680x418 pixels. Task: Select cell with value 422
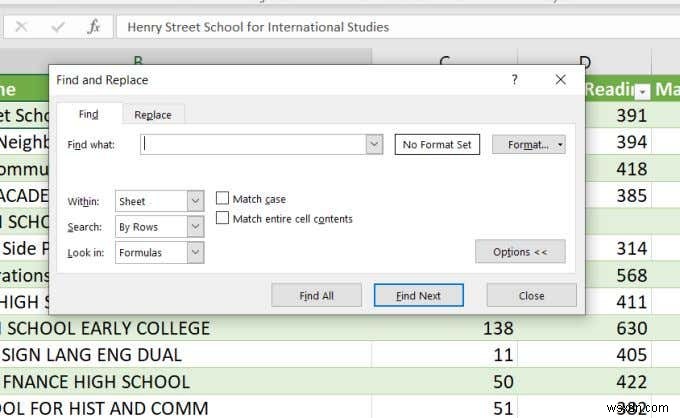(x=585, y=382)
